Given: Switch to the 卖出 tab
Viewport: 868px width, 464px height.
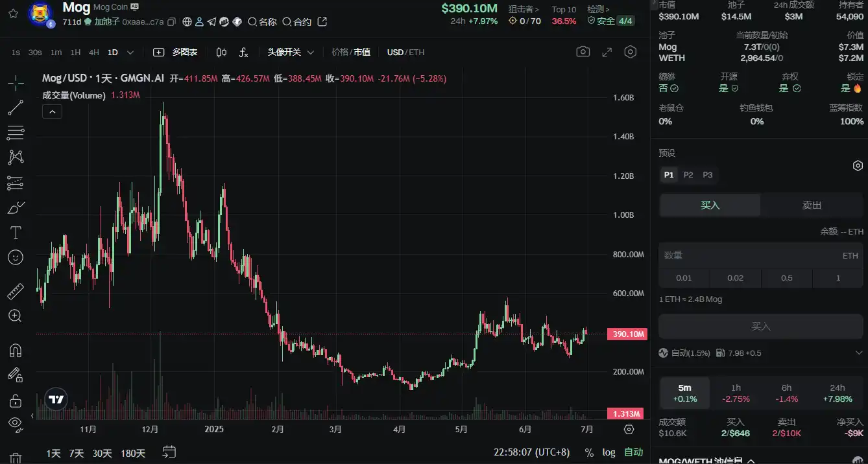Looking at the screenshot, I should click(811, 205).
